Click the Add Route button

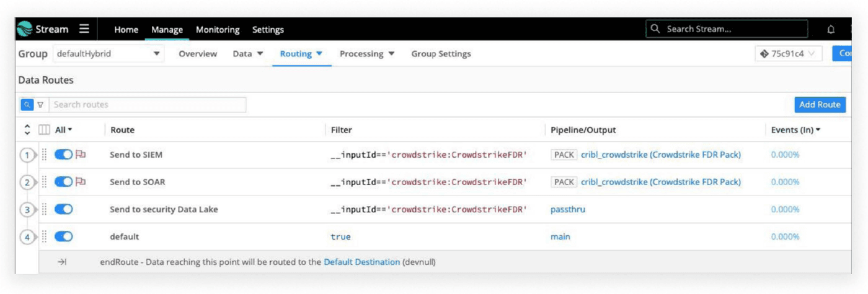pyautogui.click(x=820, y=105)
